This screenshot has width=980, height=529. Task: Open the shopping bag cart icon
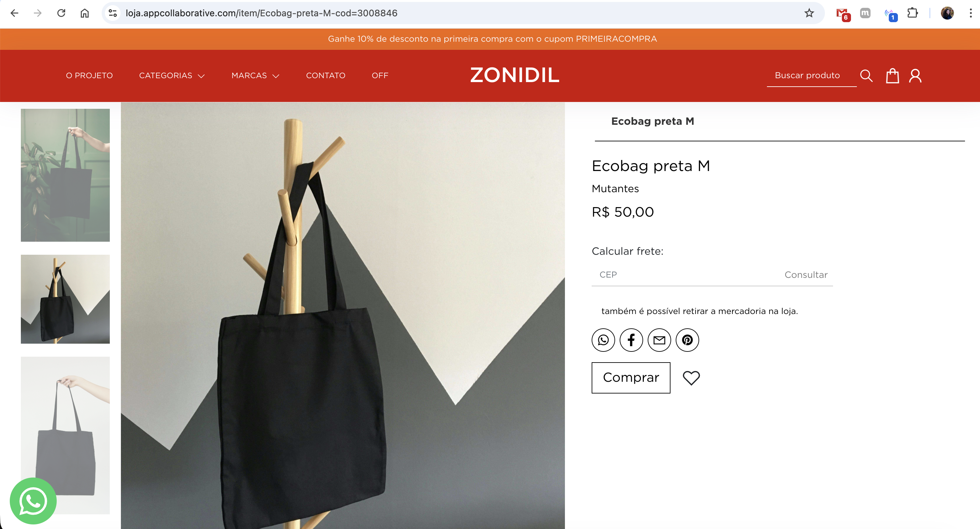pyautogui.click(x=892, y=76)
